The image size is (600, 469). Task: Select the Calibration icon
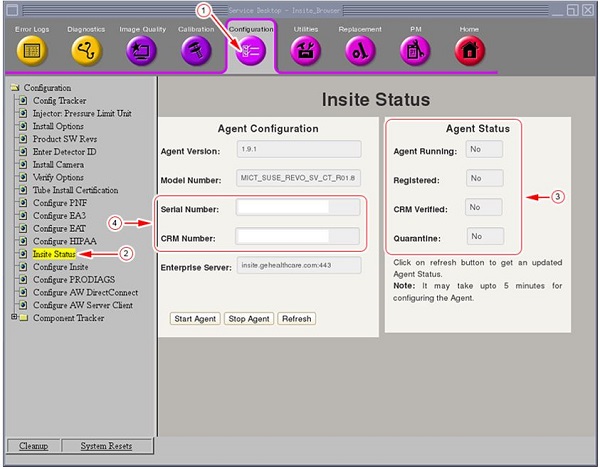196,51
